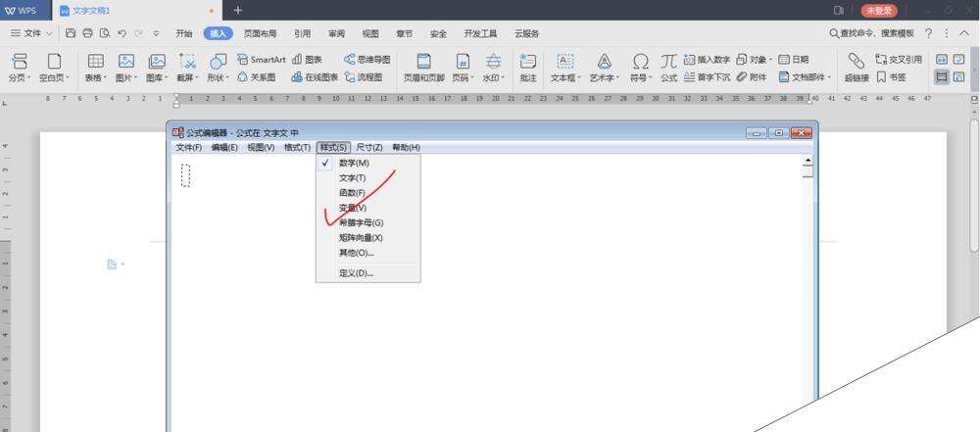Click the Print icon in quick access toolbar
Viewport: 980px width, 432px height.
88,33
